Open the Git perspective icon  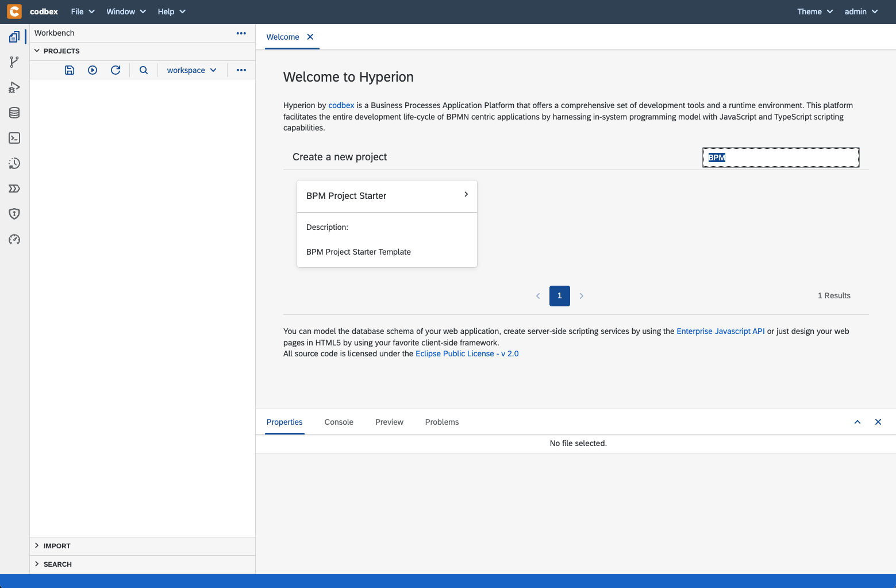click(14, 62)
